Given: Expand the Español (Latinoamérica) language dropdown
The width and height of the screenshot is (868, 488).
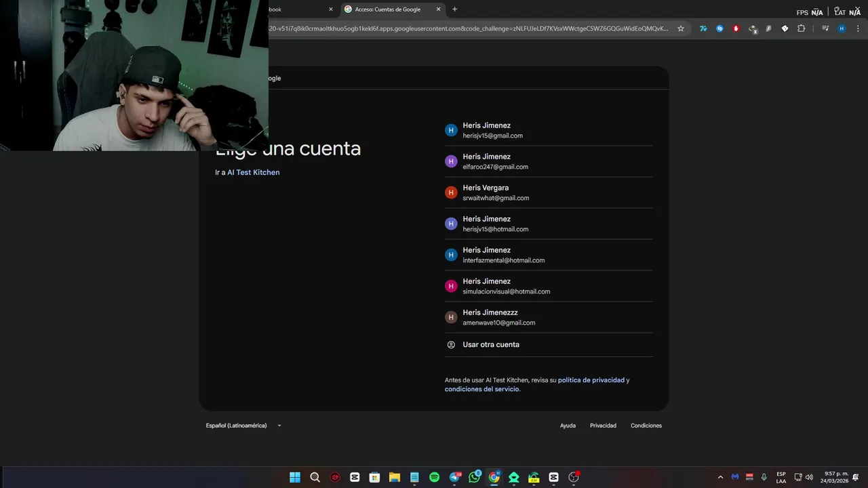Looking at the screenshot, I should pyautogui.click(x=244, y=426).
